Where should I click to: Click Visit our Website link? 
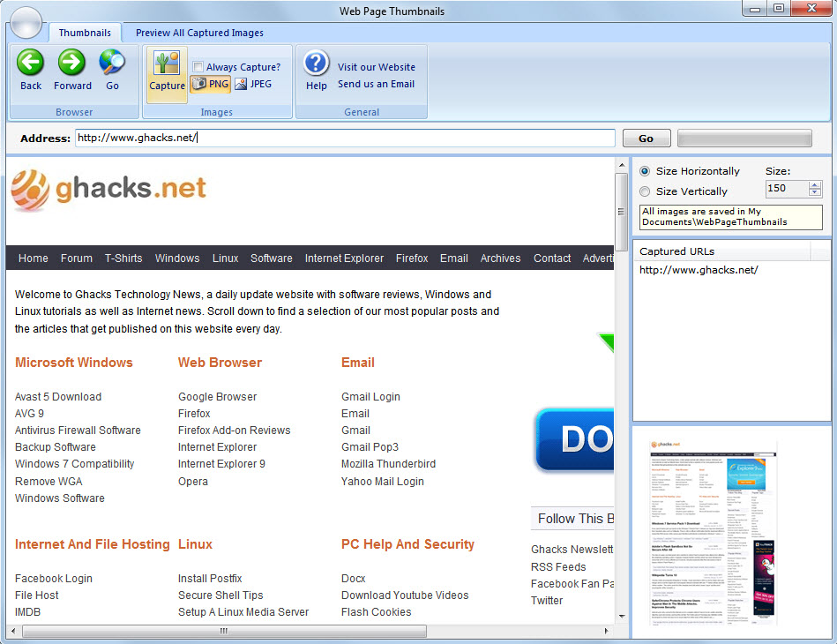(x=377, y=67)
